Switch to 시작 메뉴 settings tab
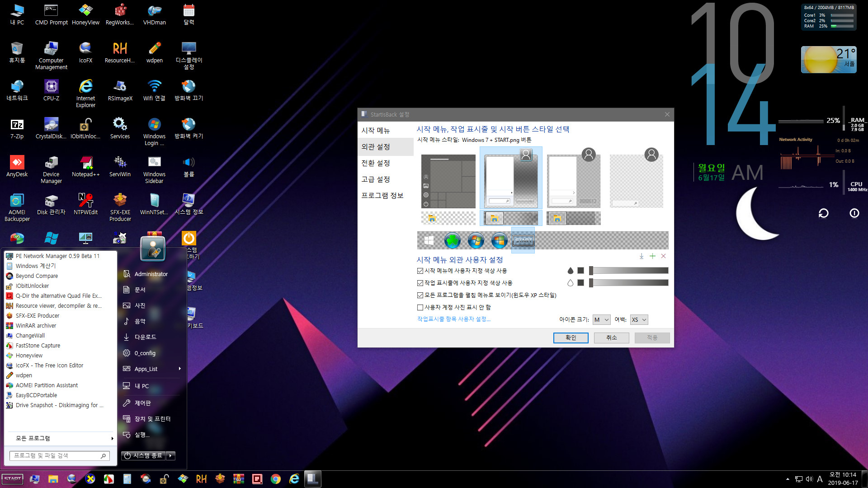Viewport: 868px width, 488px height. [x=386, y=130]
